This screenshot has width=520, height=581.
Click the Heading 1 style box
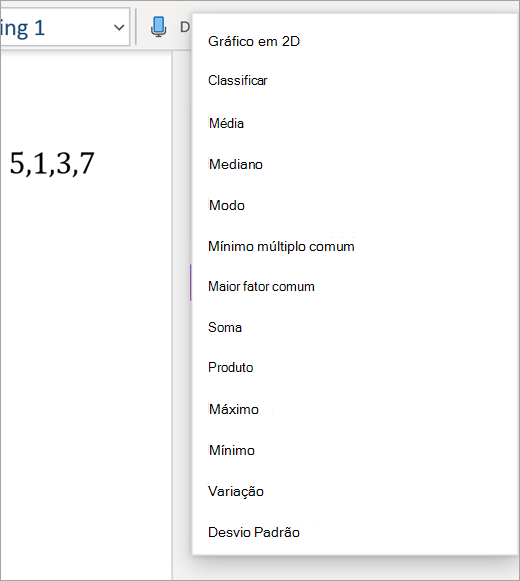[x=65, y=27]
